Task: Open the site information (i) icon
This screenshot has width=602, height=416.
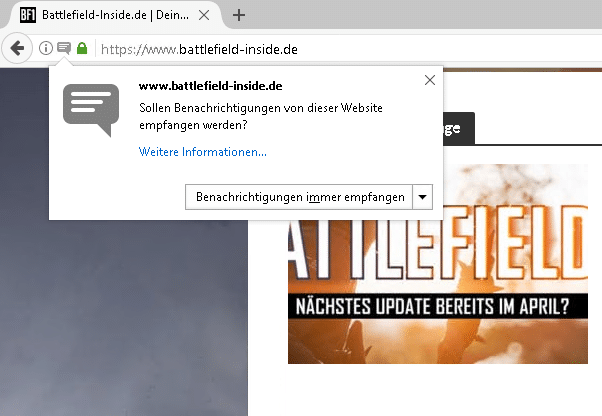Action: (x=46, y=48)
